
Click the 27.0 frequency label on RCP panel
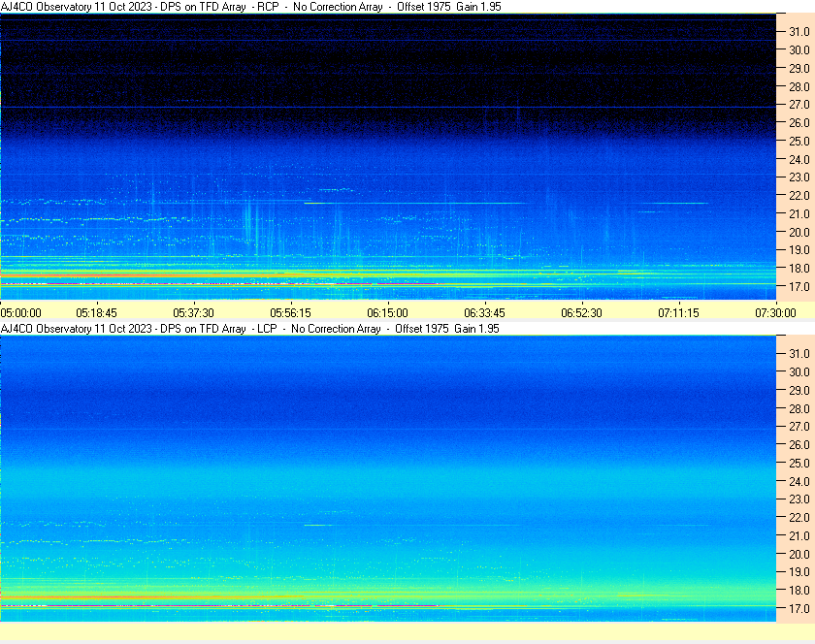(x=799, y=105)
